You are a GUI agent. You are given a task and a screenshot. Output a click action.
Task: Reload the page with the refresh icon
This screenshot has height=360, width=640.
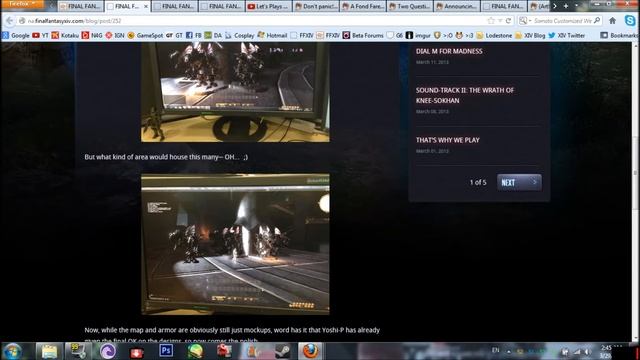pyautogui.click(x=509, y=21)
